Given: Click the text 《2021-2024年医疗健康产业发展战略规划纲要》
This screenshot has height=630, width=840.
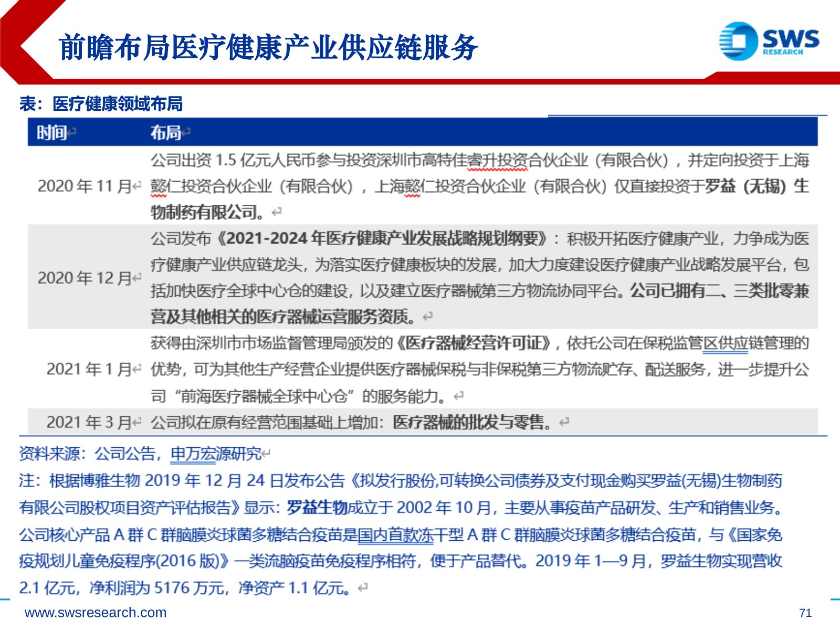Looking at the screenshot, I should tap(382, 238).
